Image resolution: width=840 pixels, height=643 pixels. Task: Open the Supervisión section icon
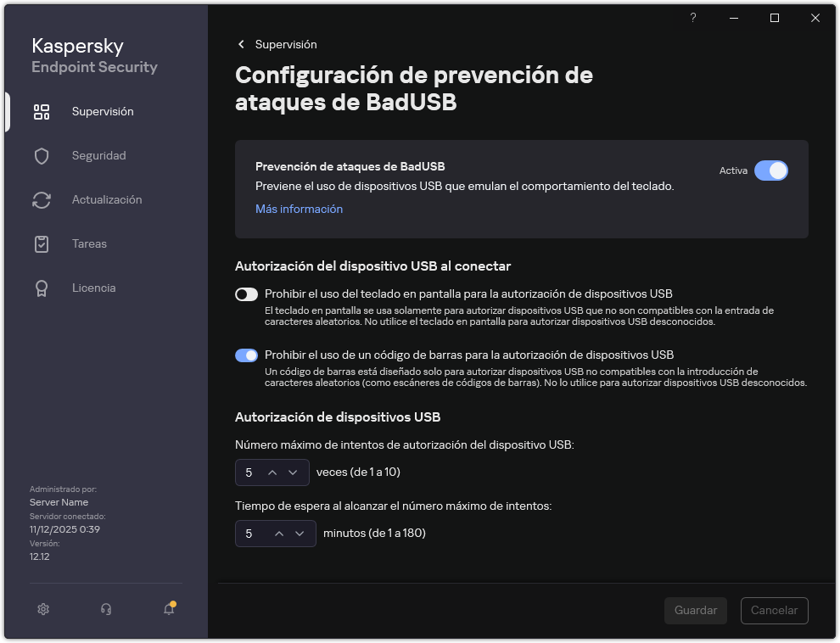click(42, 111)
